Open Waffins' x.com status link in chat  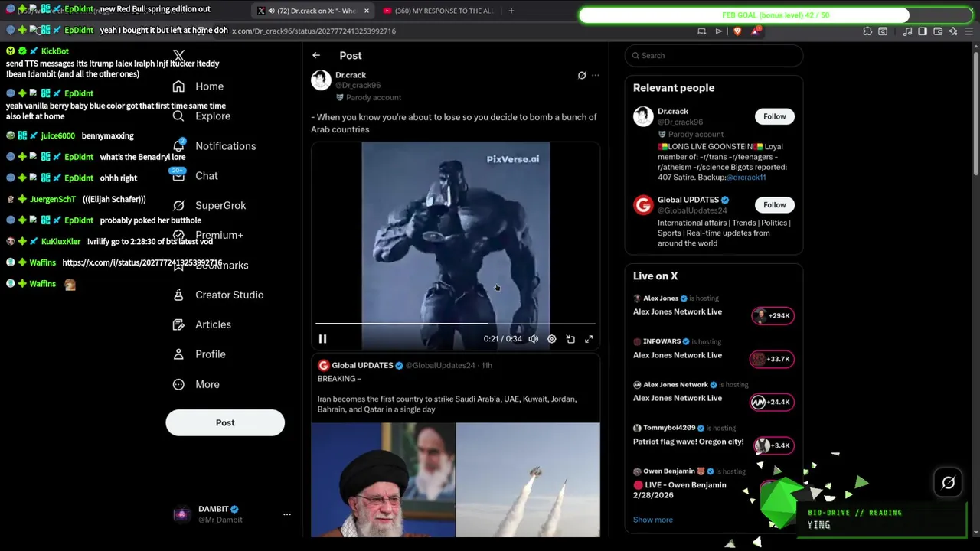coord(142,262)
